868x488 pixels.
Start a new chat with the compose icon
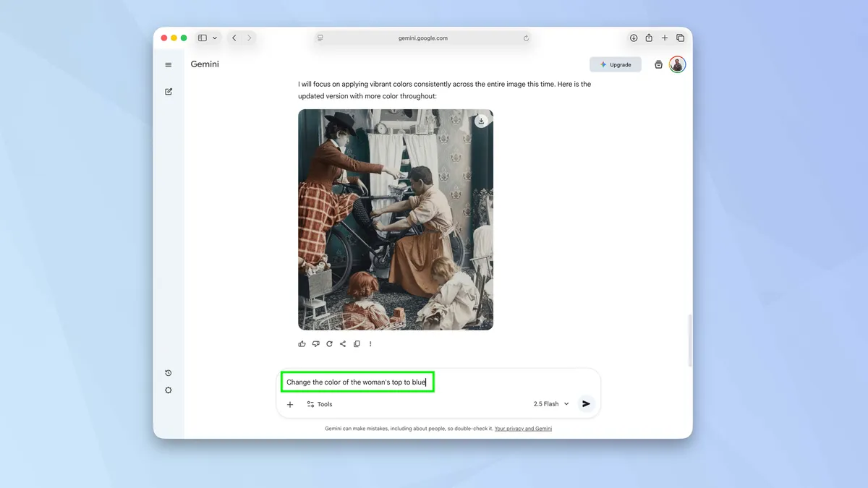(x=169, y=91)
